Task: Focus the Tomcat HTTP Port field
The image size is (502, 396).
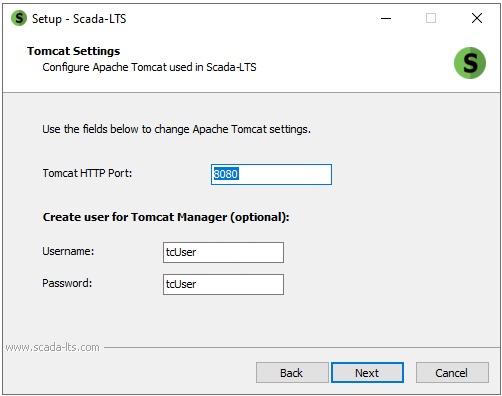Action: tap(271, 174)
